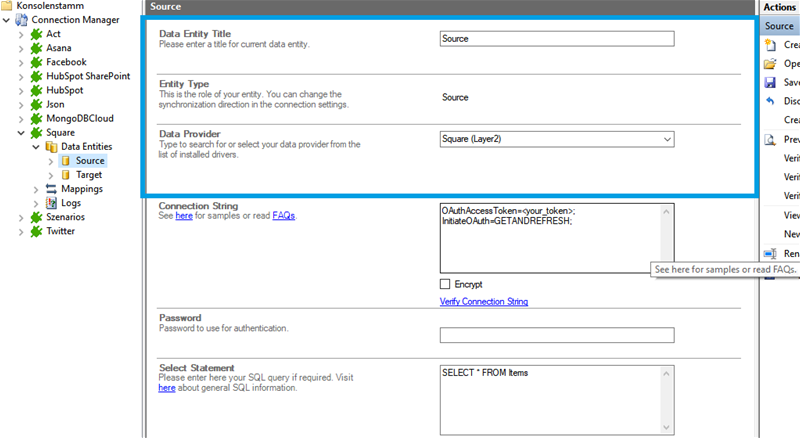Open the FAQs link under Connection String
The width and height of the screenshot is (800, 438).
(x=283, y=215)
